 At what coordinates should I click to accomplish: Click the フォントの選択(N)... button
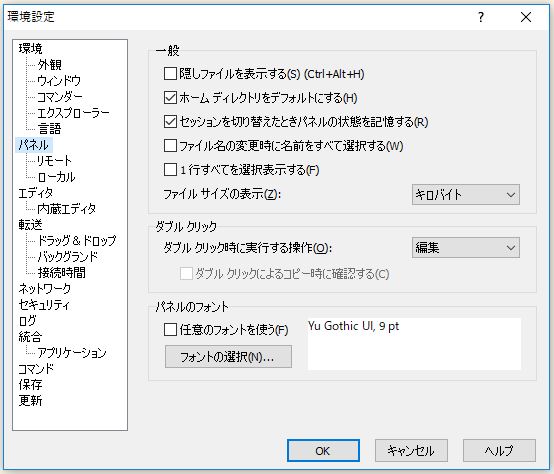point(228,357)
